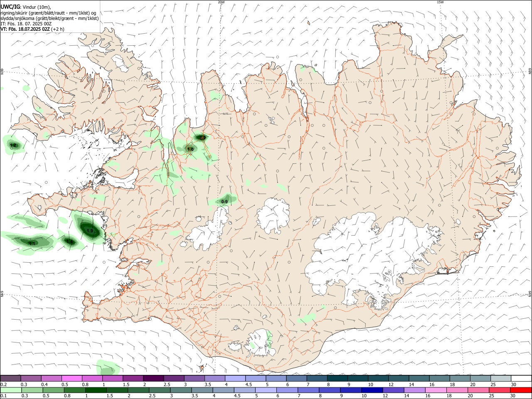Viewport: 532px width, 399px height.
Task: Pick the dark teal swatch labeled 9 in the snow legend
Action: (357, 378)
